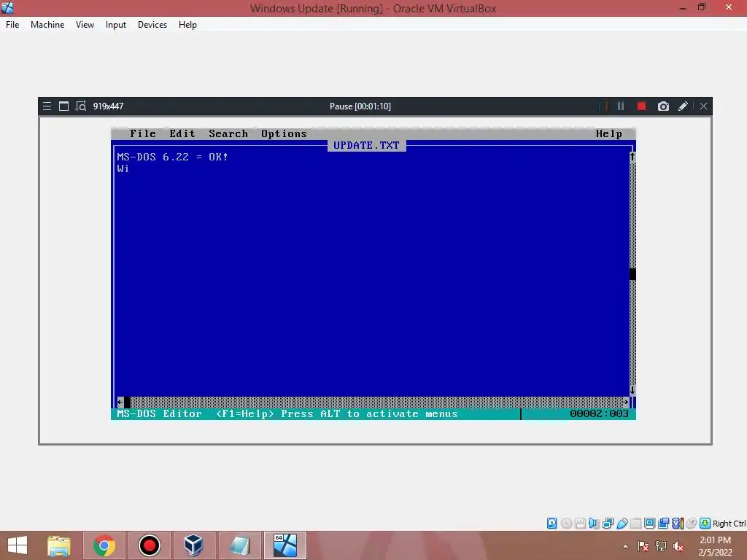This screenshot has width=747, height=560.
Task: Open the VirtualBox Machine menu
Action: pyautogui.click(x=47, y=25)
